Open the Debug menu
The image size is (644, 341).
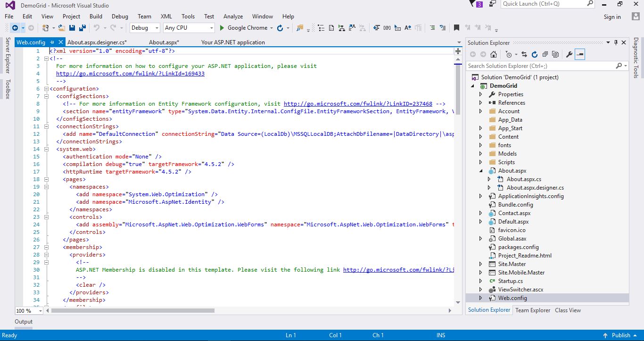[120, 17]
